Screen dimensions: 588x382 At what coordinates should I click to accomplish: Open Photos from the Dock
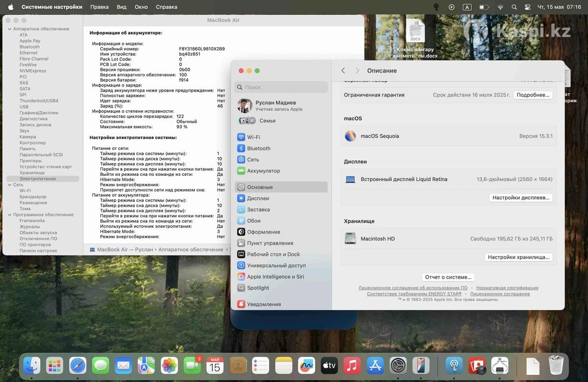[169, 365]
